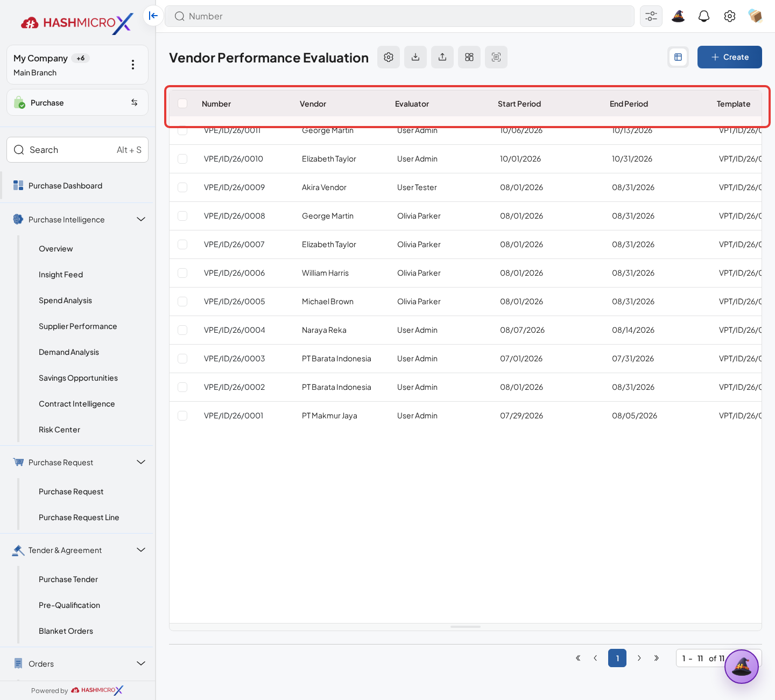Click the upload export icon in the title toolbar
775x700 pixels.
[442, 57]
